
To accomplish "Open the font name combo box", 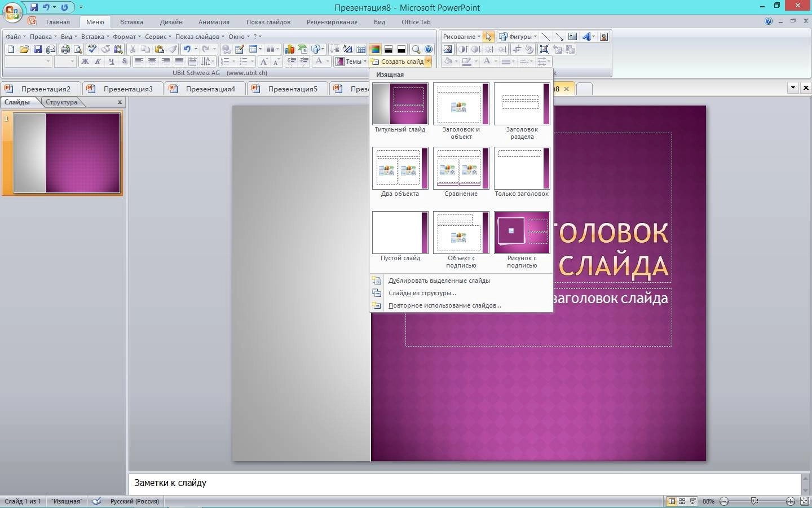I will click(x=28, y=62).
